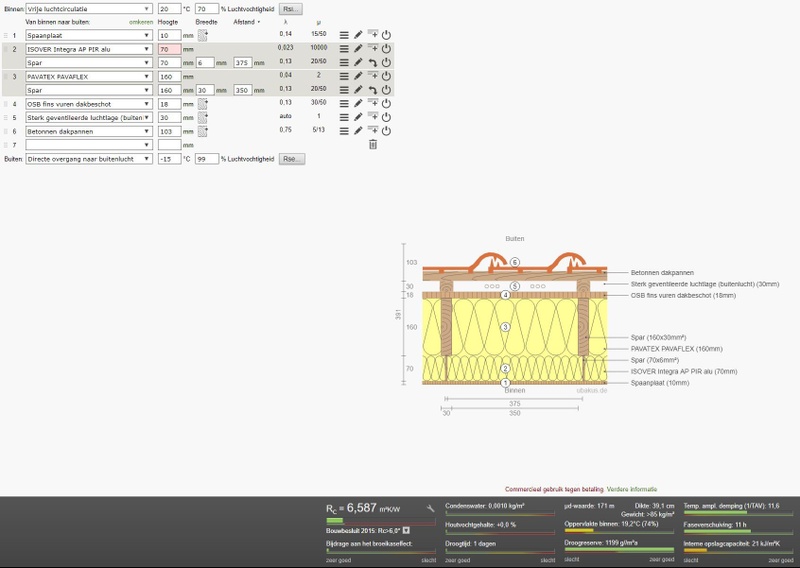This screenshot has height=568, width=800.
Task: Edit Sterk geventileerde luchtlaag with pencil icon
Action: [358, 117]
